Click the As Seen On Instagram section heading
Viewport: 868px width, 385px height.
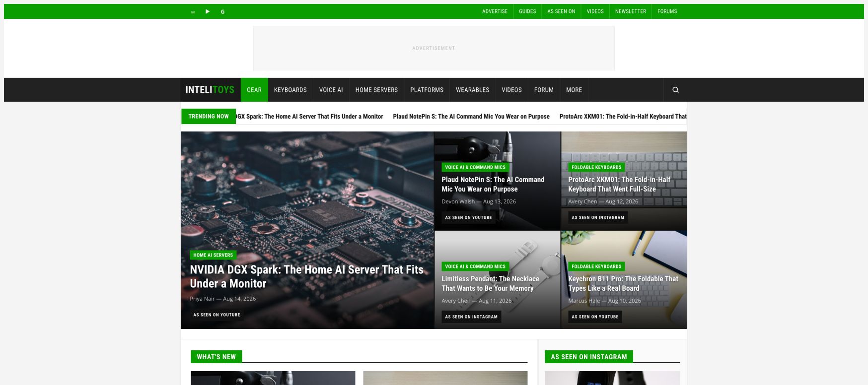pyautogui.click(x=589, y=357)
